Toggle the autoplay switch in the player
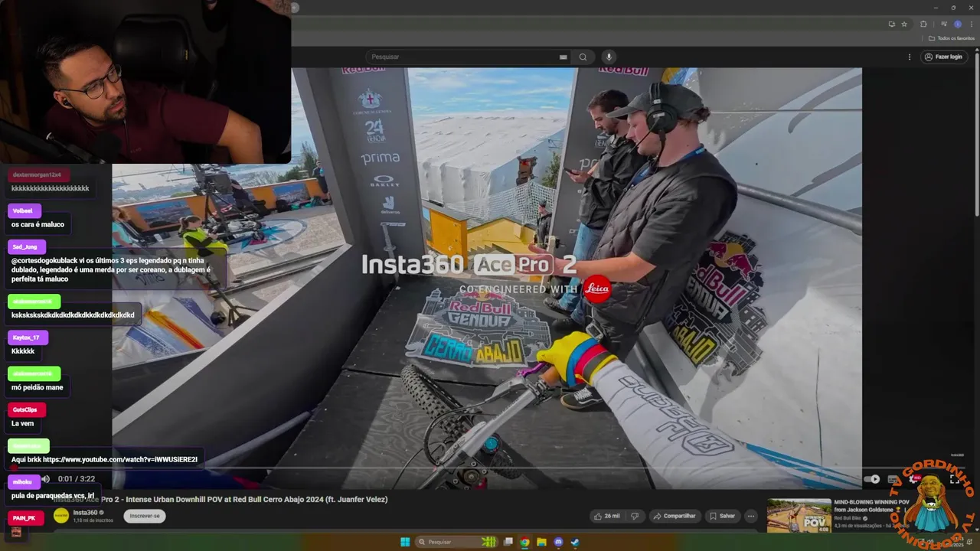The width and height of the screenshot is (980, 551). [872, 479]
